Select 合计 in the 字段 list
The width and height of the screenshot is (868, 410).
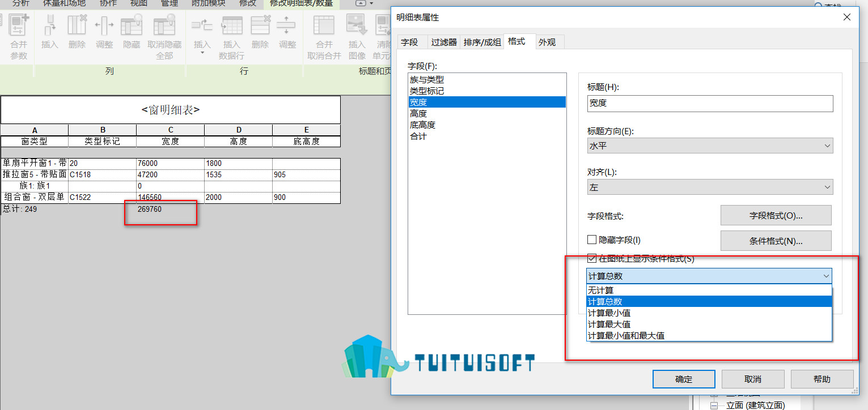point(487,136)
